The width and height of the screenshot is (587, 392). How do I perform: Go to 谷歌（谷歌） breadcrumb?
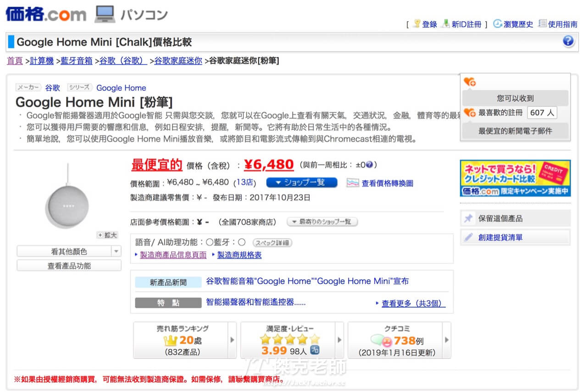(x=123, y=61)
